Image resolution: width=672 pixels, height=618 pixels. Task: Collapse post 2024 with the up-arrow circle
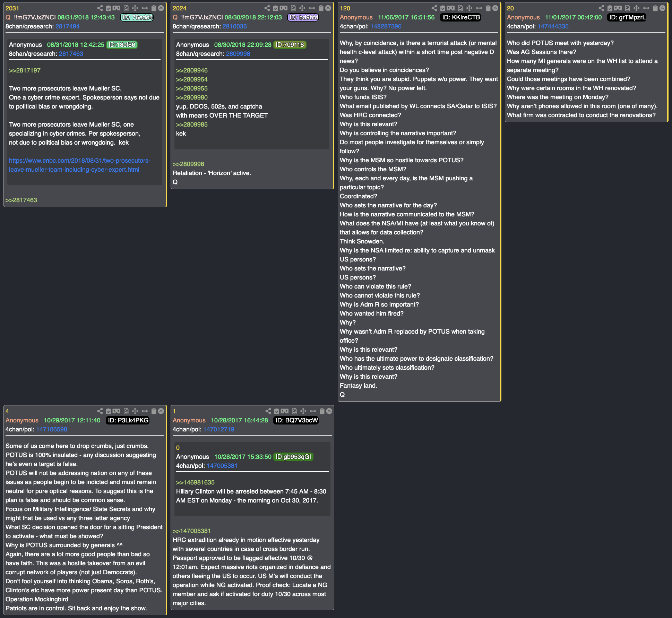[328, 8]
